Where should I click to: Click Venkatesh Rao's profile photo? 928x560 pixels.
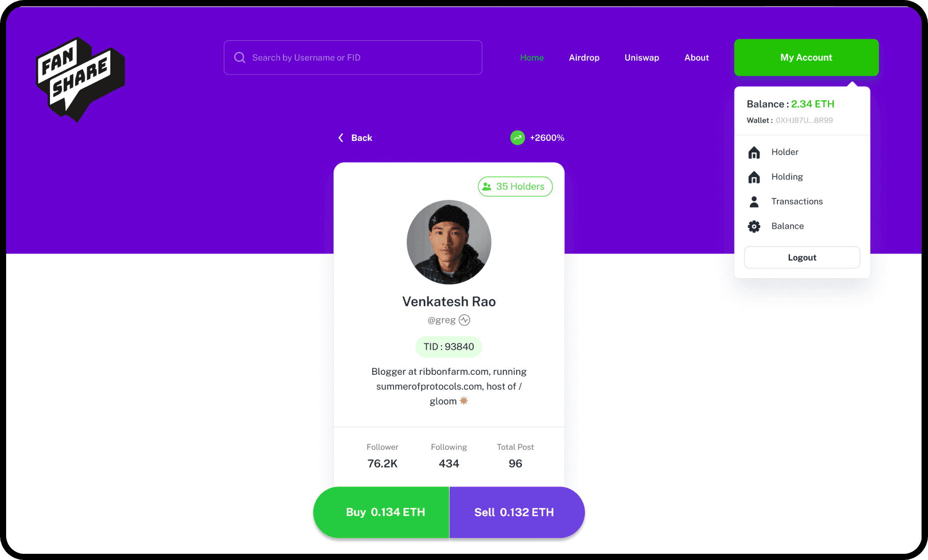[449, 242]
